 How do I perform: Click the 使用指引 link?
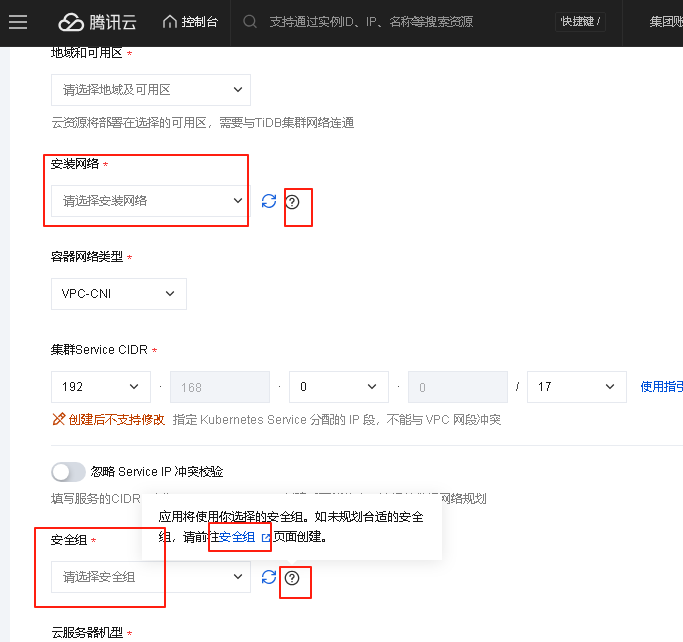click(660, 387)
